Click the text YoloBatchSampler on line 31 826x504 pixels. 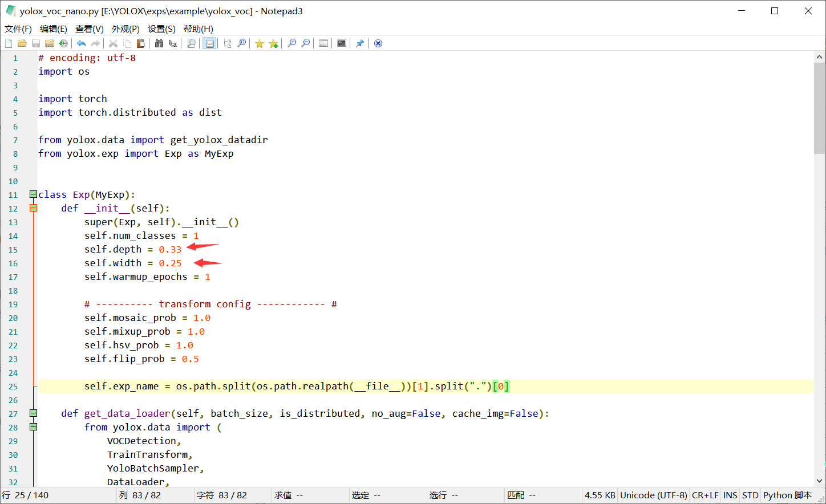[x=153, y=468]
